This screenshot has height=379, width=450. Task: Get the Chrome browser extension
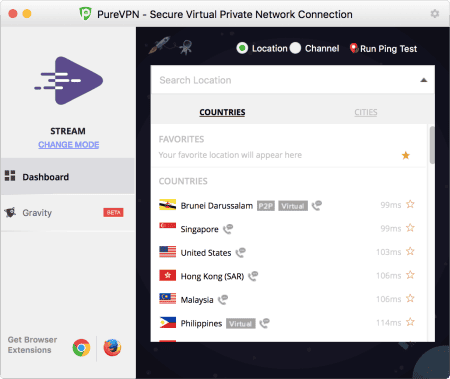[81, 348]
